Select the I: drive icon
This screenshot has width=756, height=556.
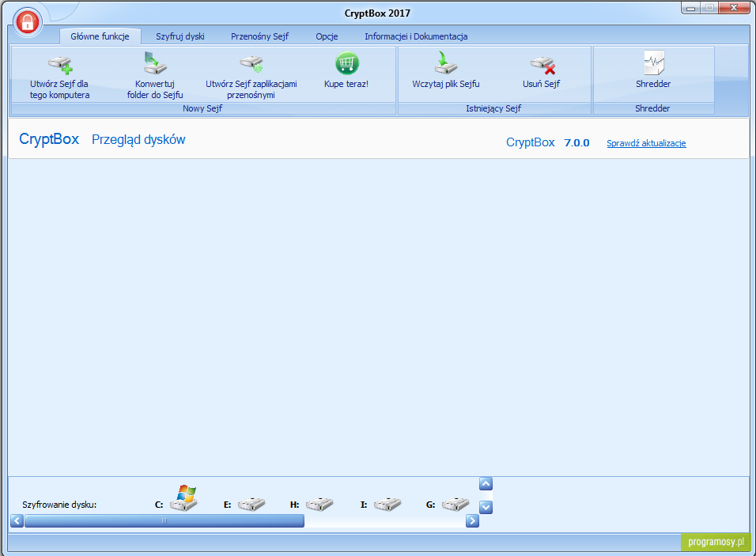click(387, 504)
